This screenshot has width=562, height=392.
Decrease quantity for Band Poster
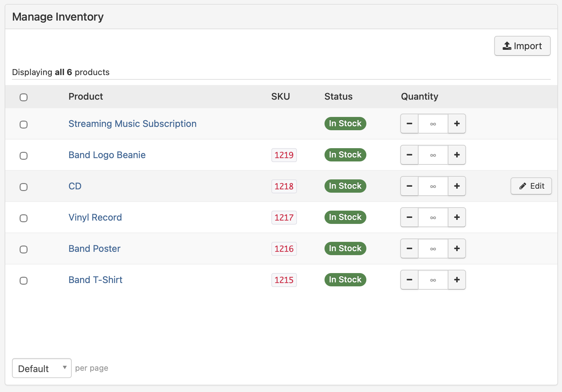[409, 248]
